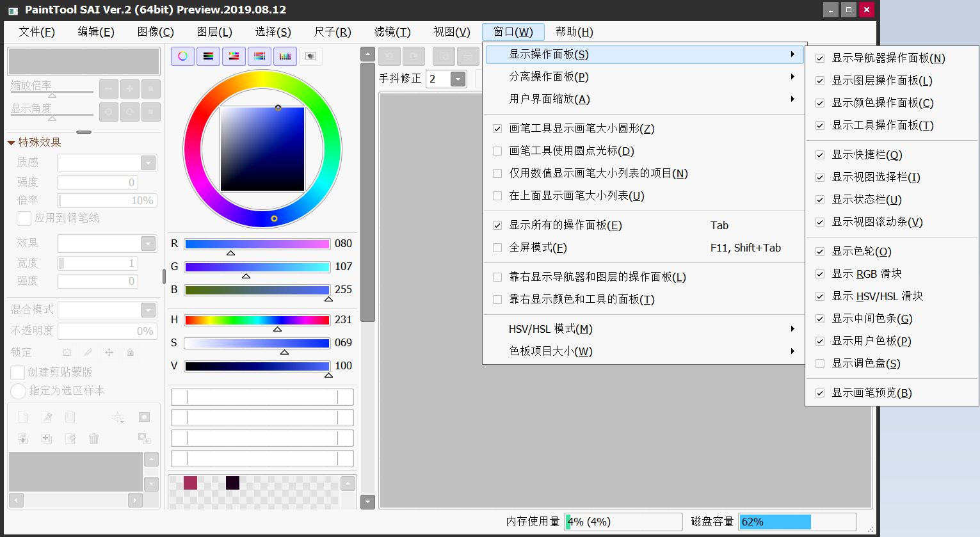Toggle the intermediate color bars icon
Screen dimensions: 980x537
[259, 56]
